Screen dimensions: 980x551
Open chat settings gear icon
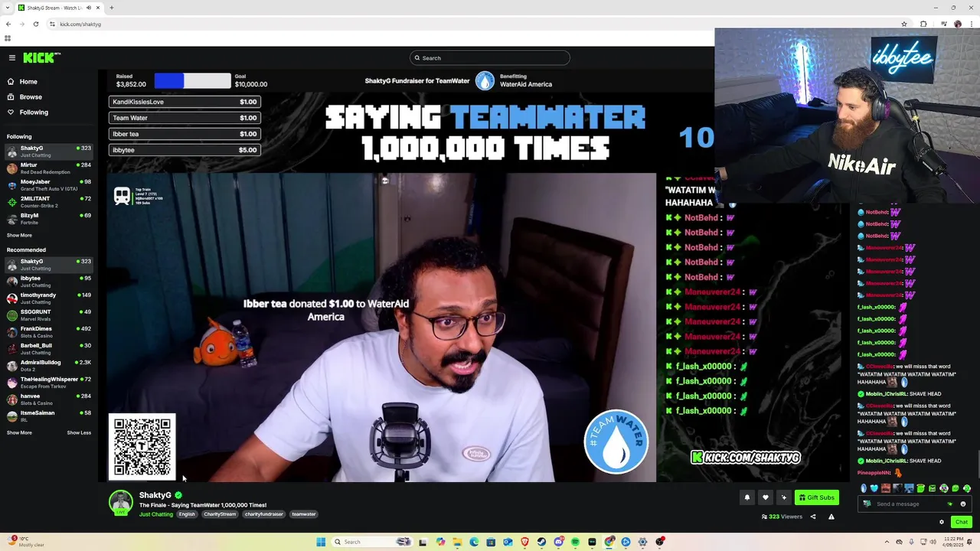click(x=942, y=522)
